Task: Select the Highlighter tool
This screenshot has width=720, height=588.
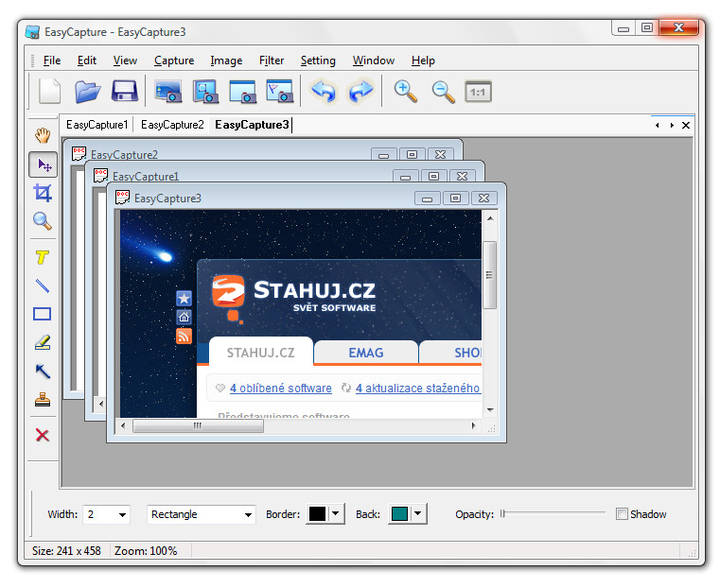Action: click(x=43, y=342)
